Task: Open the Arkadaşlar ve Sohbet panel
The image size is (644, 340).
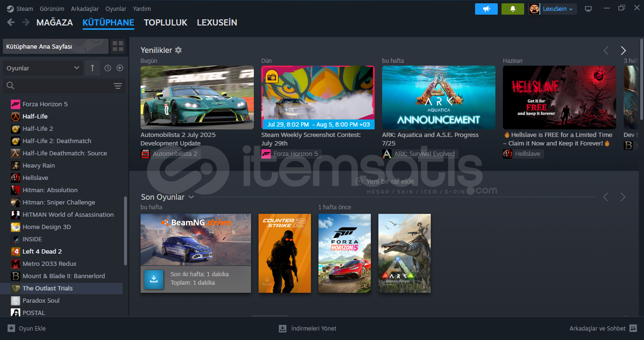Action: point(603,328)
